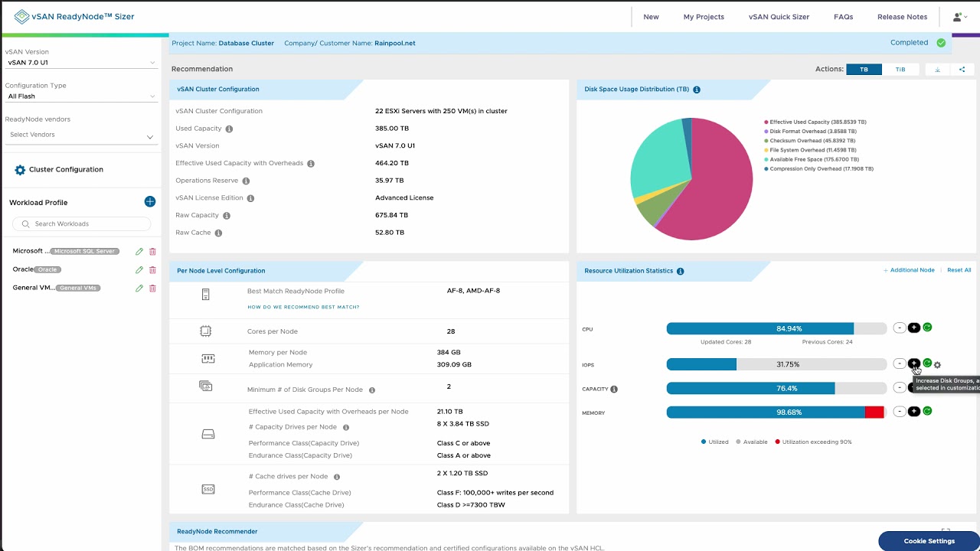Screen dimensions: 980x551
Task: Go to My Projects in top menu
Action: point(704,17)
